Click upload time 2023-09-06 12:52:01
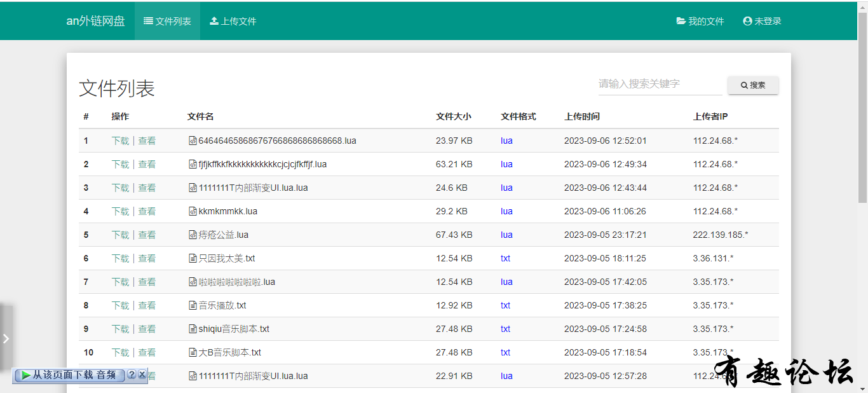 [606, 141]
